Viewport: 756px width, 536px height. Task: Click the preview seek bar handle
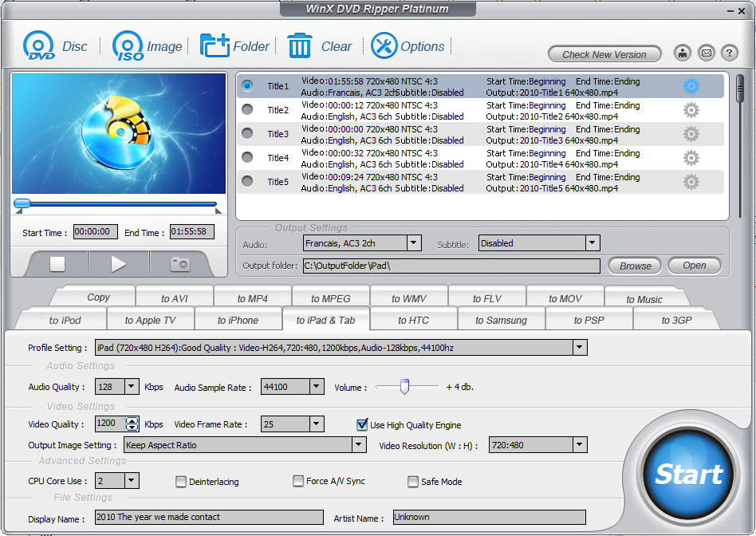coord(22,203)
